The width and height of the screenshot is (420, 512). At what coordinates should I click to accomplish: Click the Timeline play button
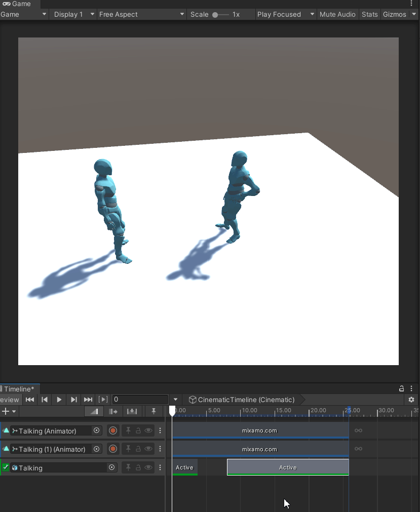tap(59, 400)
